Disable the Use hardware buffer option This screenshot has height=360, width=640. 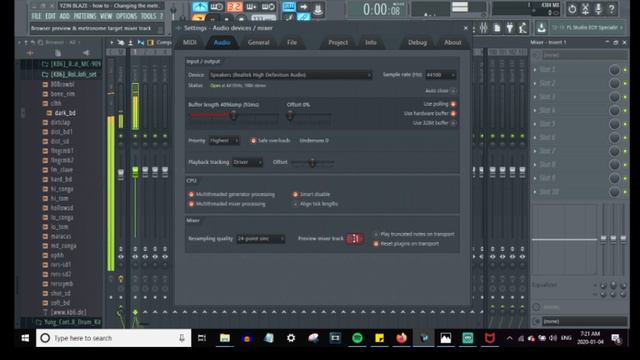(453, 113)
